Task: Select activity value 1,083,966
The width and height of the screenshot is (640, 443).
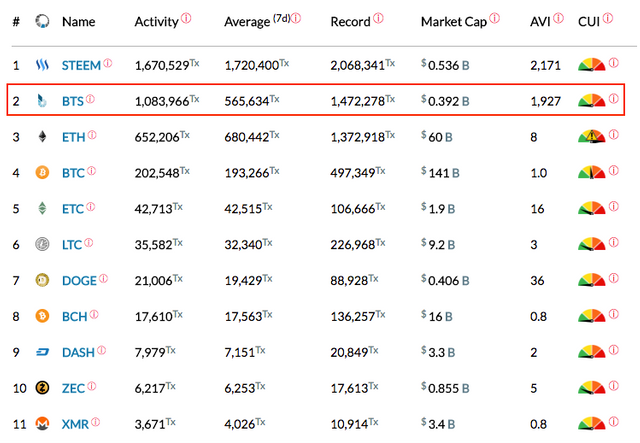Action: pos(162,101)
